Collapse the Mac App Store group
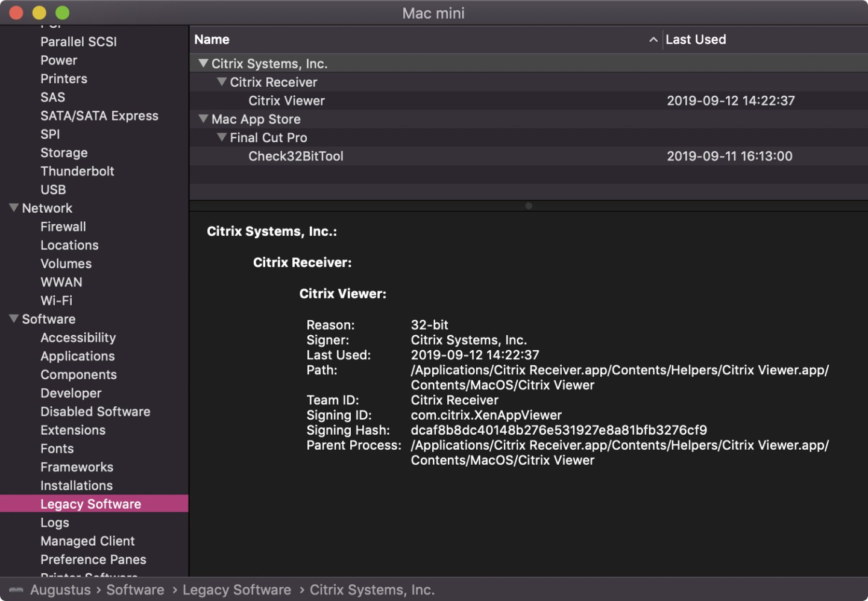The width and height of the screenshot is (868, 601). point(203,119)
